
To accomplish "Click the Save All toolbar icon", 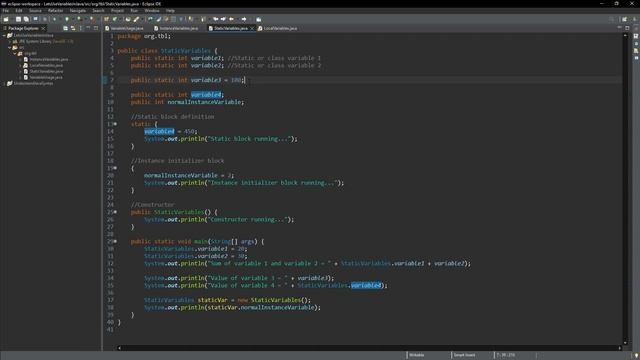I will 26,19.
